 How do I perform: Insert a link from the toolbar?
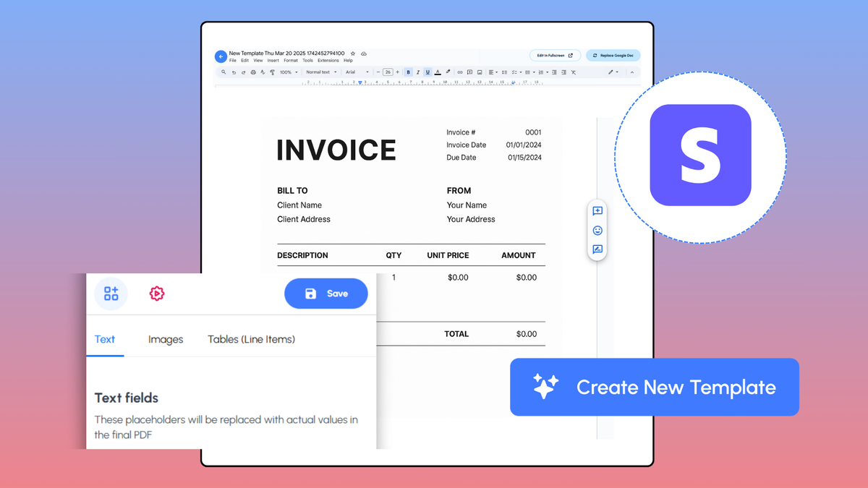point(461,72)
